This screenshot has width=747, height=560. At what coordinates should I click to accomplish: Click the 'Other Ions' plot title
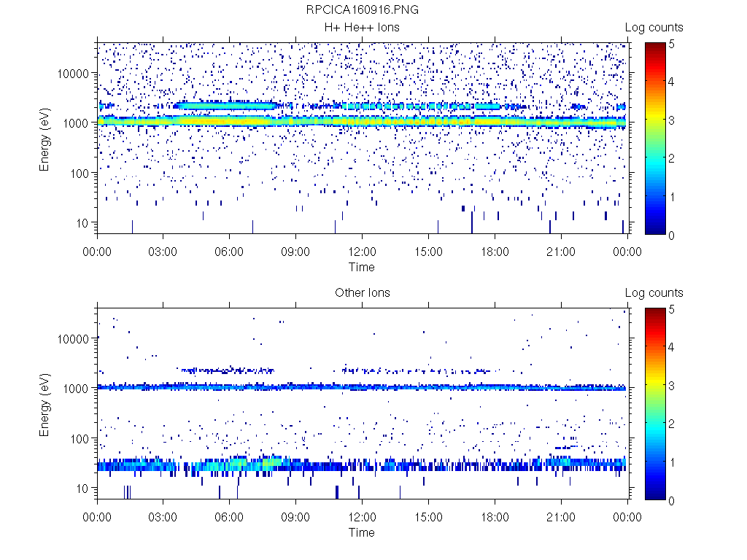(x=362, y=292)
